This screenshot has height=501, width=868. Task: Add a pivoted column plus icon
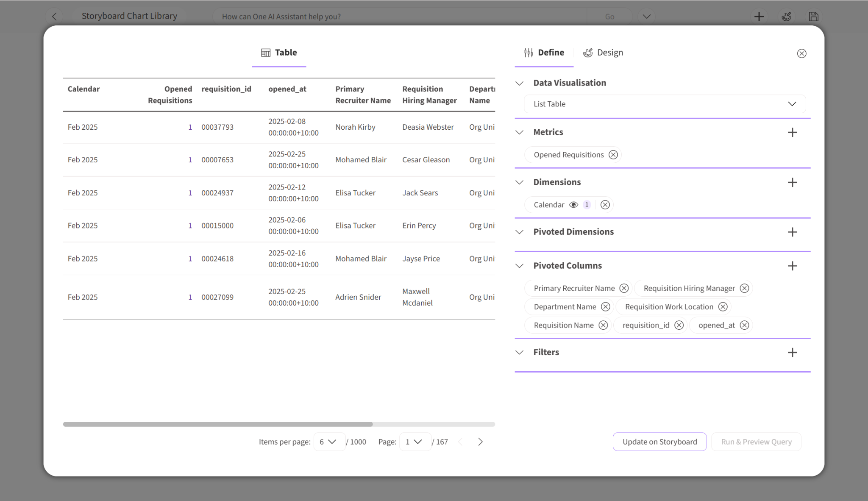tap(792, 266)
